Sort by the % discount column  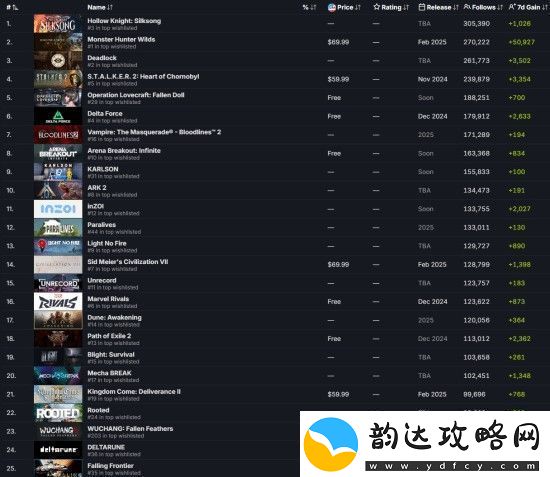click(x=309, y=7)
